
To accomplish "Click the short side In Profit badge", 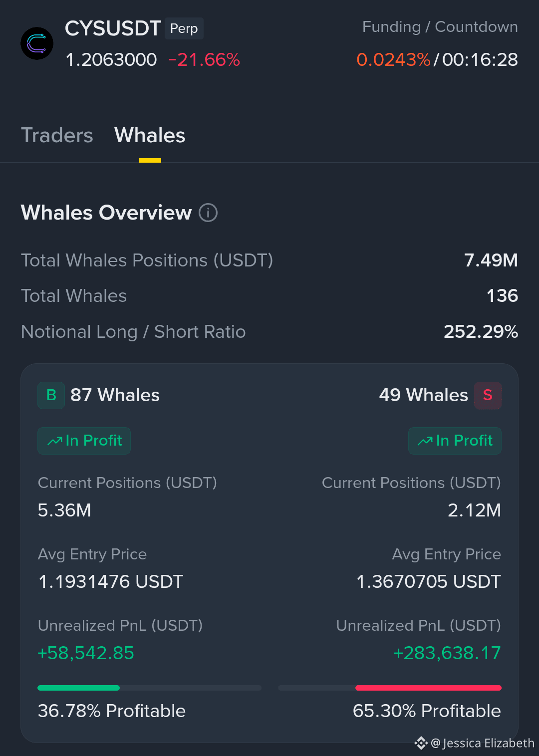I will click(x=455, y=441).
